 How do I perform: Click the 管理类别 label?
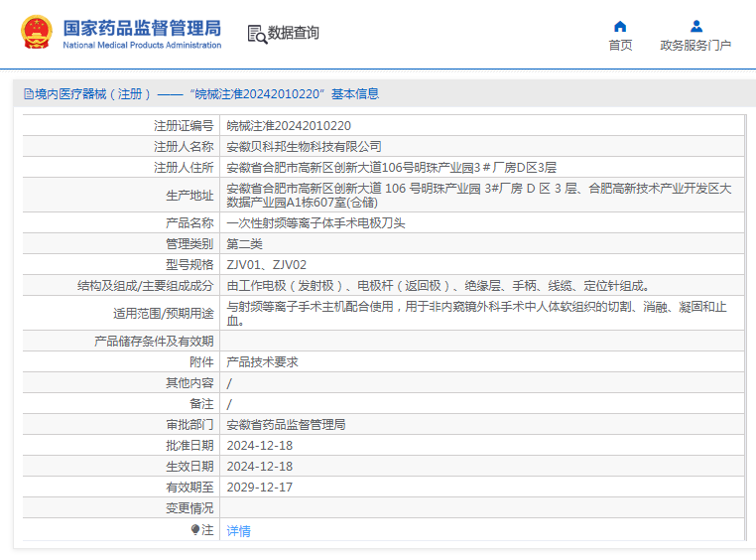(189, 244)
